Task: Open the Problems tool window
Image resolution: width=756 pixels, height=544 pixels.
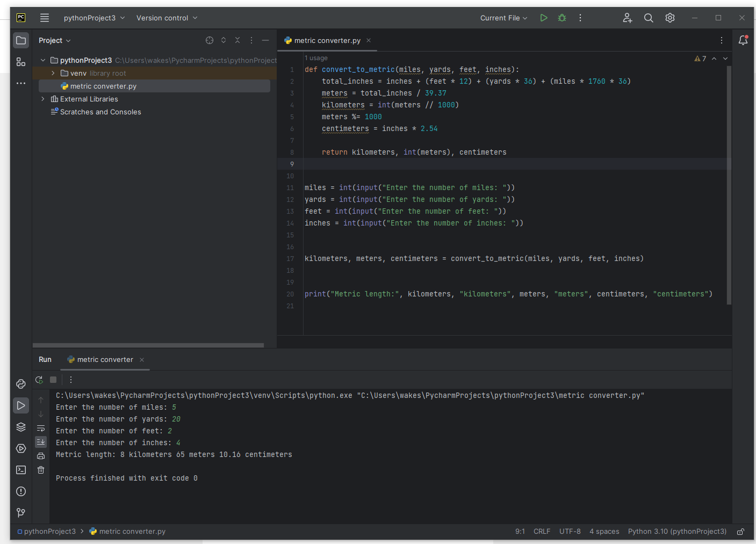Action: click(21, 491)
